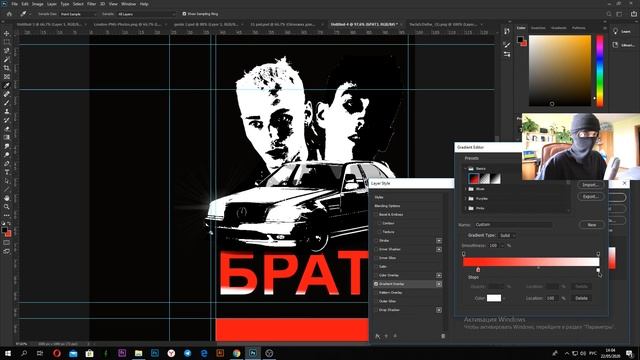Viewport: 640px width, 360px height.
Task: Select the red left color stop
Action: [x=478, y=270]
